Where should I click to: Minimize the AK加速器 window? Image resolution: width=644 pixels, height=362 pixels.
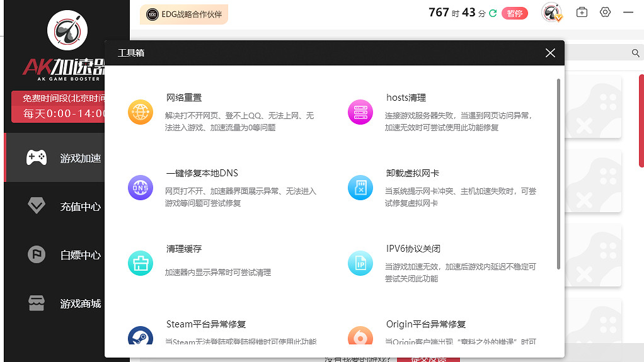coord(628,13)
